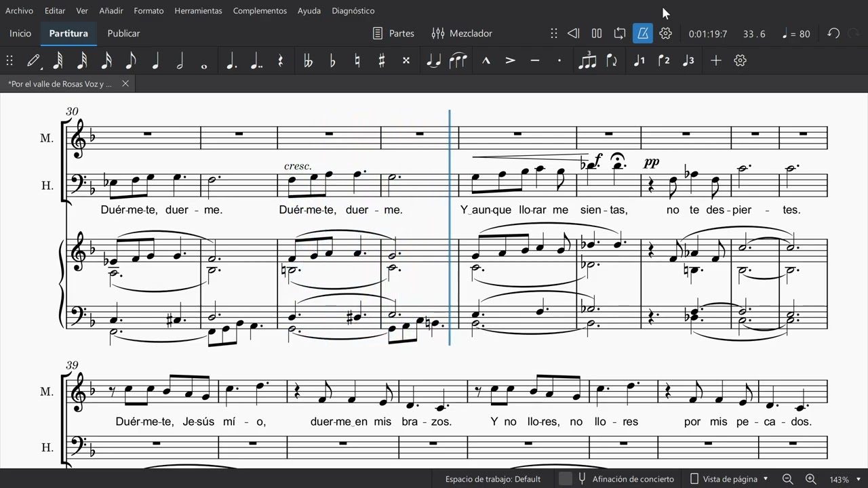Switch to the Publicar tab
This screenshot has width=868, height=488.
tap(123, 33)
